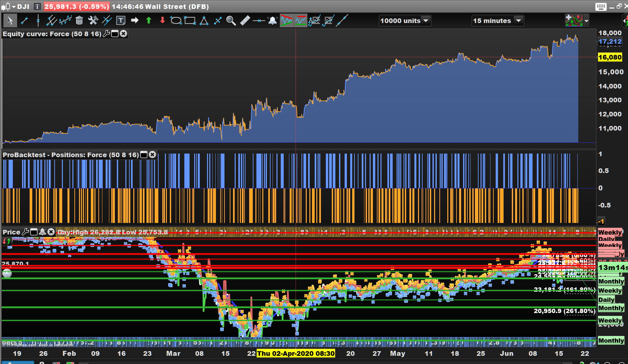The image size is (628, 364).
Task: Show DJI instrument info
Action: point(37,6)
